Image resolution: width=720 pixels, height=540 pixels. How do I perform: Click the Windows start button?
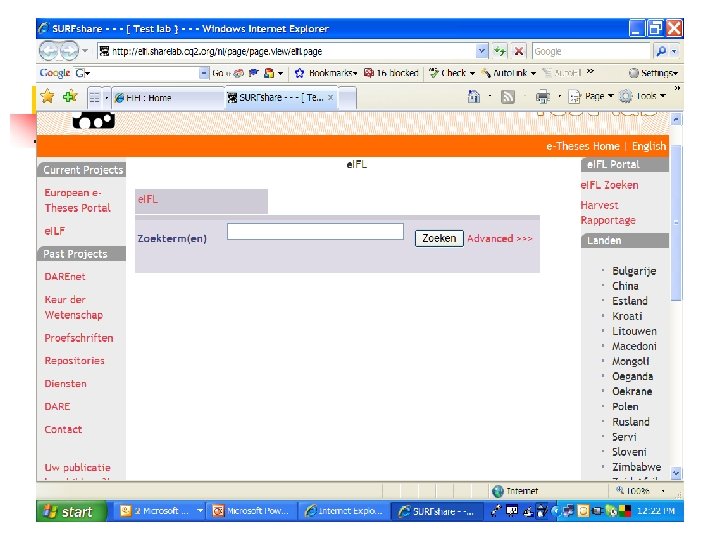tap(71, 512)
